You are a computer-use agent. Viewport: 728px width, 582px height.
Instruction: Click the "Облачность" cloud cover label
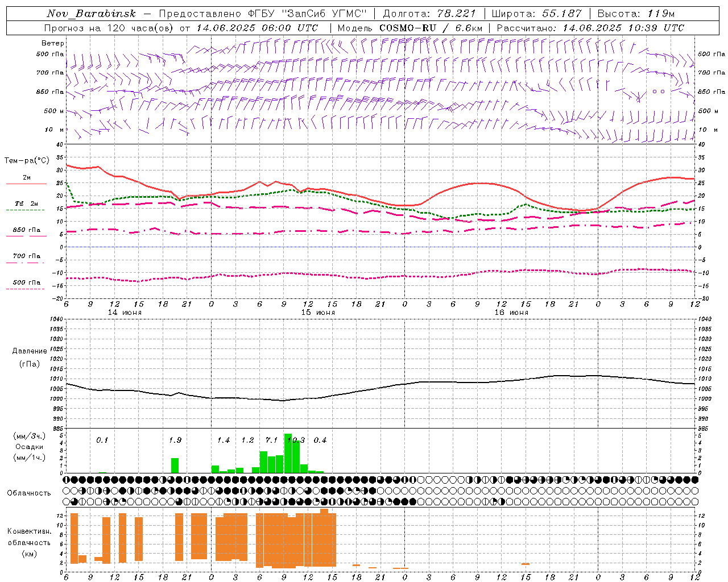pos(29,493)
